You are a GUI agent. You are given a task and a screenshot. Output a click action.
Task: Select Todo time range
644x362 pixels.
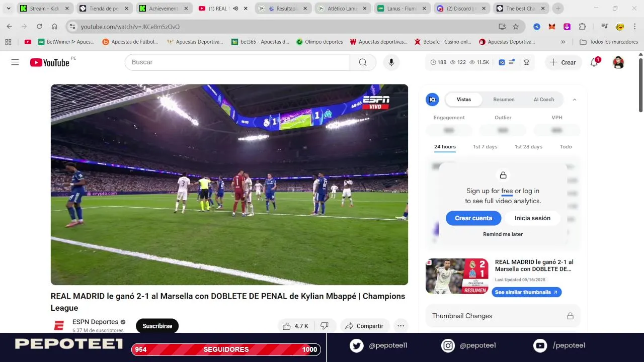566,147
